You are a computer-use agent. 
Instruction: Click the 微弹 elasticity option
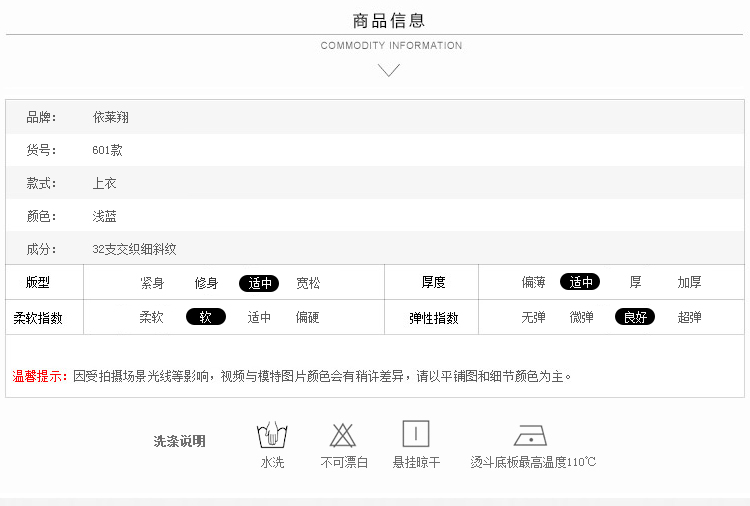(581, 317)
